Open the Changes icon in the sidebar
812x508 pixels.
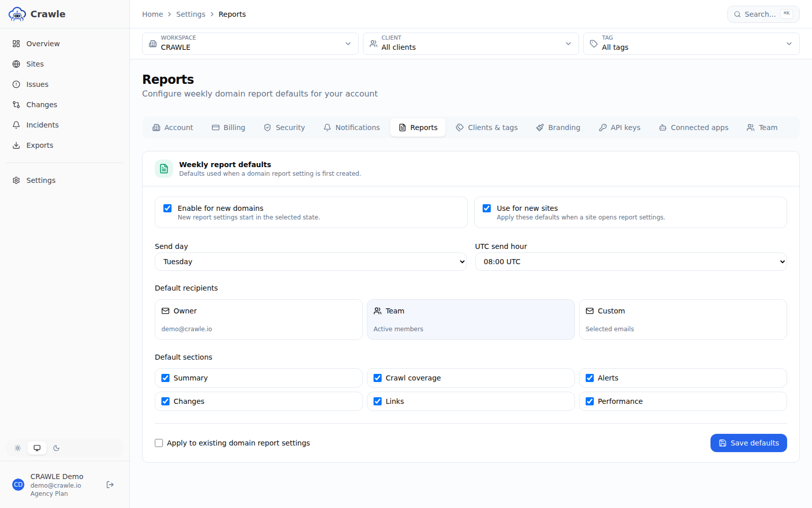(16, 105)
